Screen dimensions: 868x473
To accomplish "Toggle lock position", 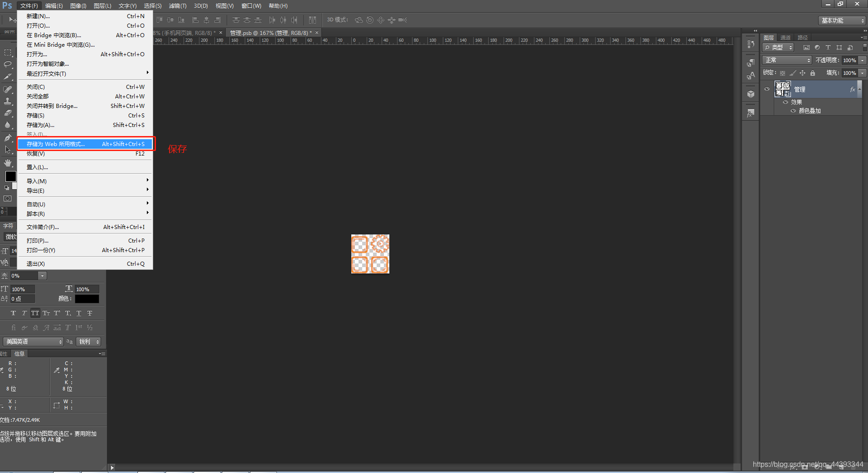I will point(802,73).
